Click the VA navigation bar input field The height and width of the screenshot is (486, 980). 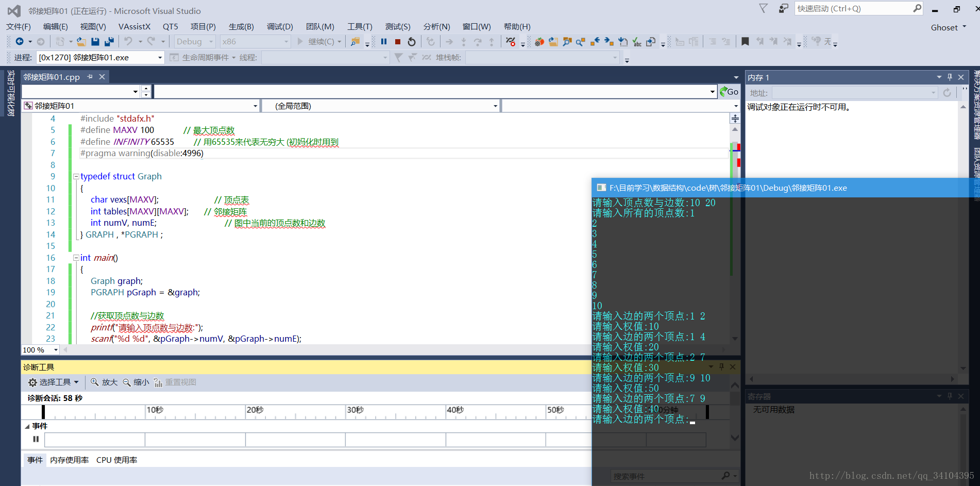pyautogui.click(x=435, y=92)
